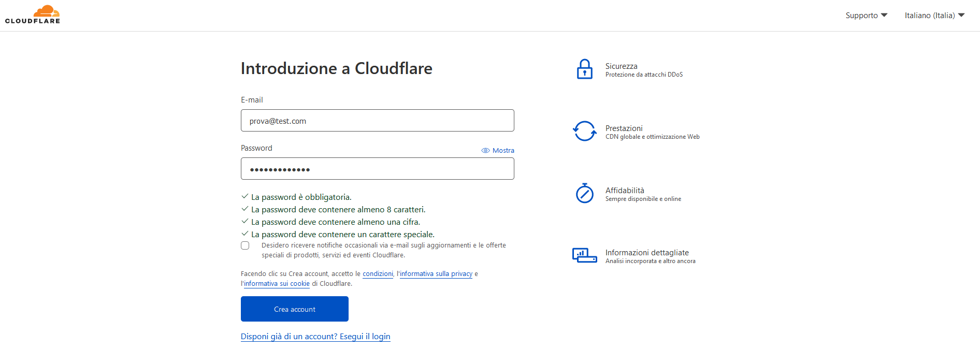Screen dimensions: 980x363
Task: Open the informativa sulla privacy link
Action: coord(436,274)
